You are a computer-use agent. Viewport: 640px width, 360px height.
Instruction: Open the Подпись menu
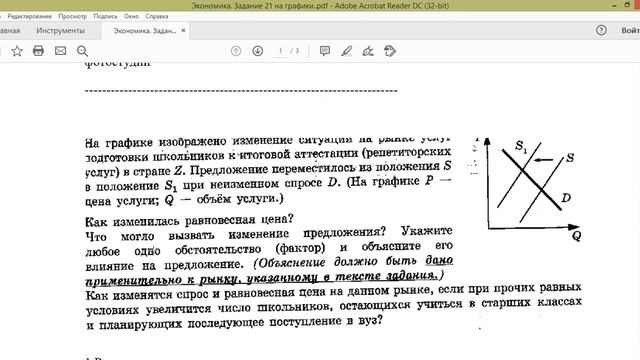point(105,16)
